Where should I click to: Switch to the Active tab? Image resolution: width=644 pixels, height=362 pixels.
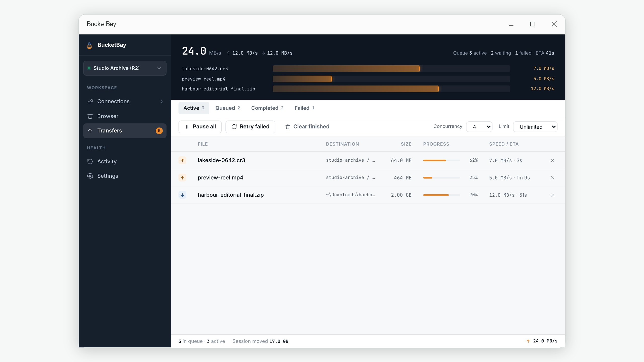pyautogui.click(x=194, y=108)
